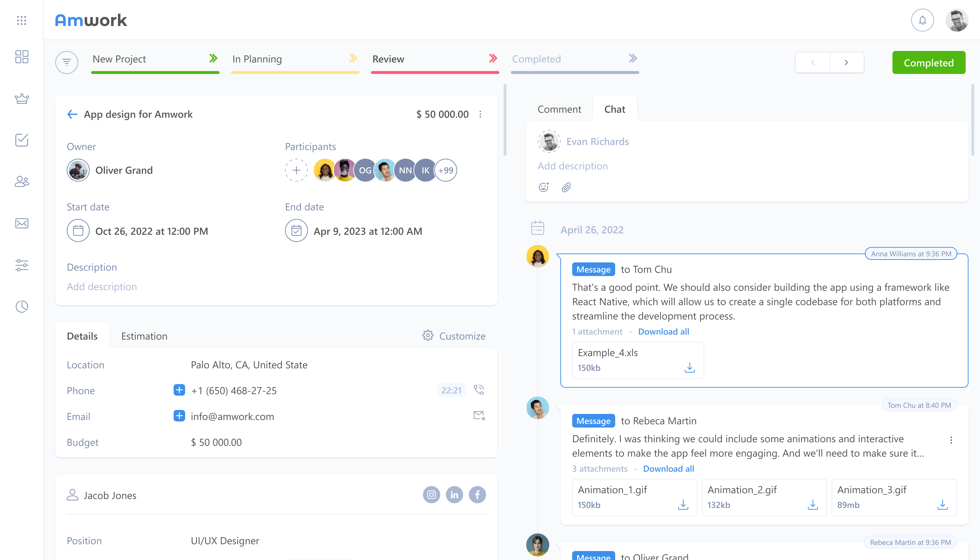Click Oliver Grand owner avatar
Image resolution: width=980 pixels, height=560 pixels.
click(x=78, y=170)
